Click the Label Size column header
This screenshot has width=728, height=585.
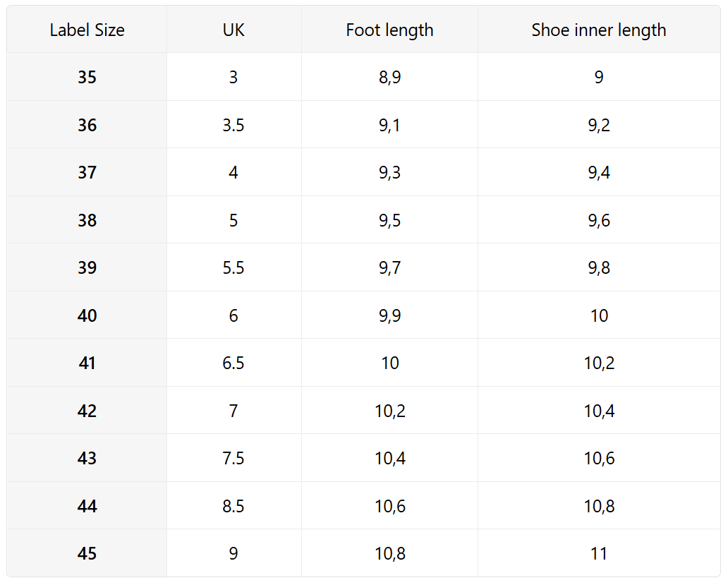[87, 30]
